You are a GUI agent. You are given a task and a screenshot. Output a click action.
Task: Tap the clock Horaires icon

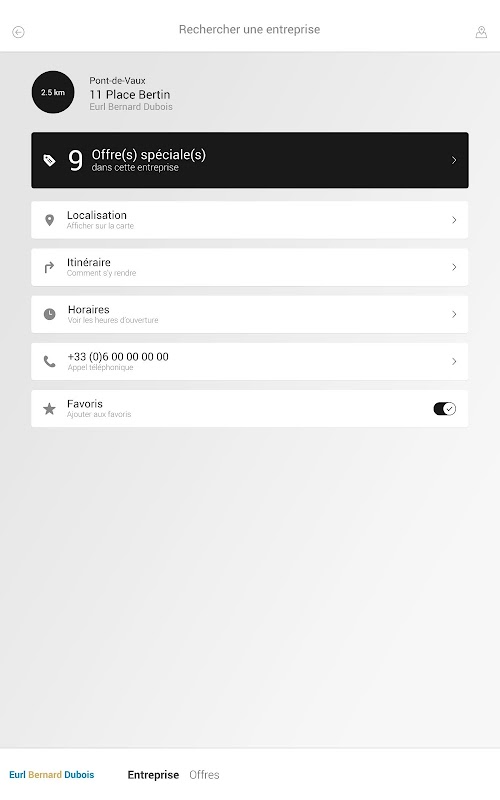click(49, 314)
